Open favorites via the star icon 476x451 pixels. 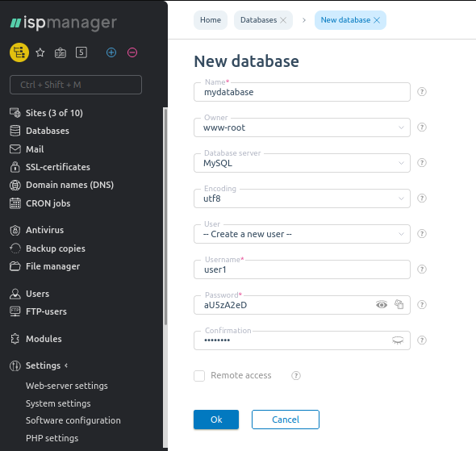[40, 52]
